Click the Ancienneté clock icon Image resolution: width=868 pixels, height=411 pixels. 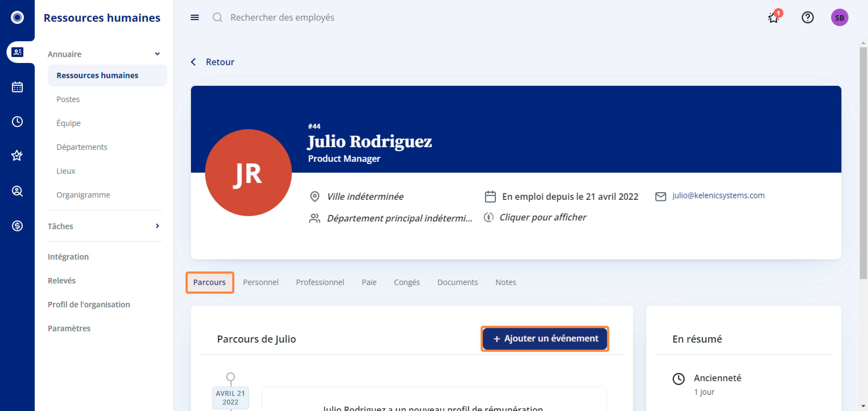(678, 379)
